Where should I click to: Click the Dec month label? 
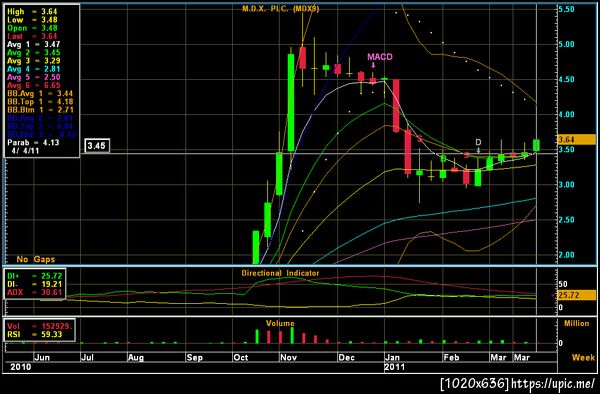pyautogui.click(x=347, y=358)
